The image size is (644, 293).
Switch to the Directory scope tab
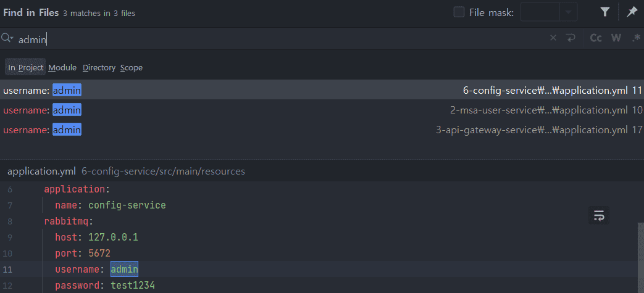(99, 68)
